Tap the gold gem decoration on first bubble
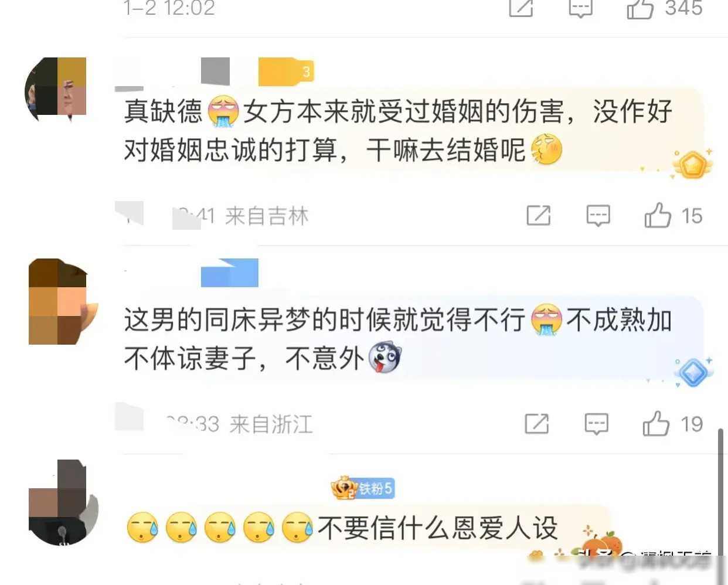 pyautogui.click(x=692, y=165)
